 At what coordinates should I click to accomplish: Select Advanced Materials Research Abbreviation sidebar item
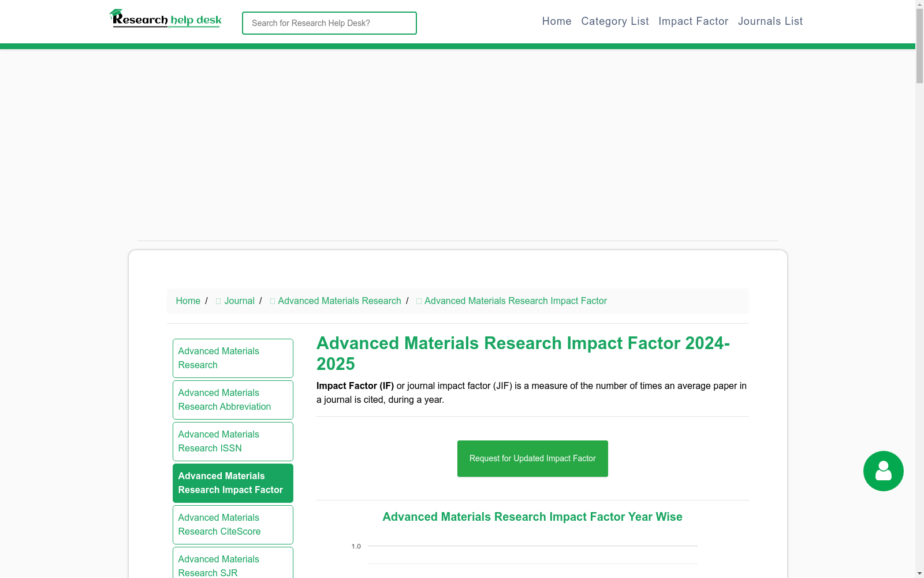point(233,400)
